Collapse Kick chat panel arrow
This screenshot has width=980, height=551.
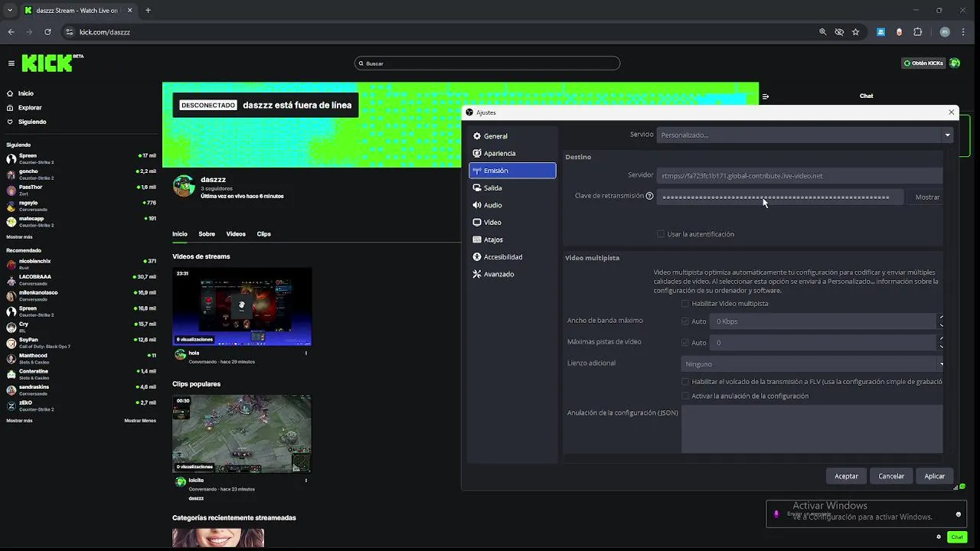(765, 96)
